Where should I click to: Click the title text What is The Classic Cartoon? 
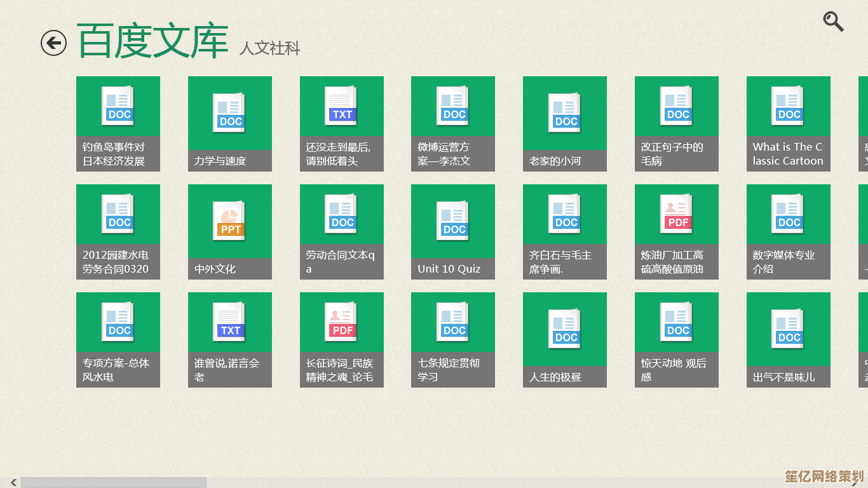click(x=788, y=154)
